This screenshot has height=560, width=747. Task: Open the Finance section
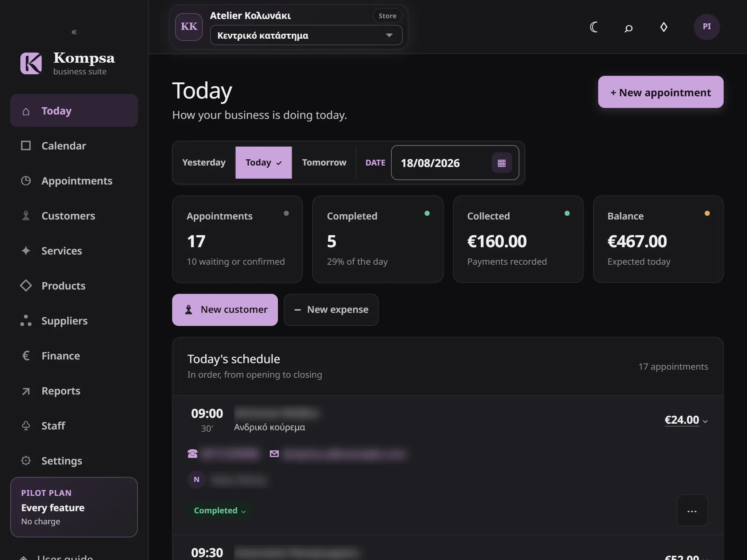(74, 356)
